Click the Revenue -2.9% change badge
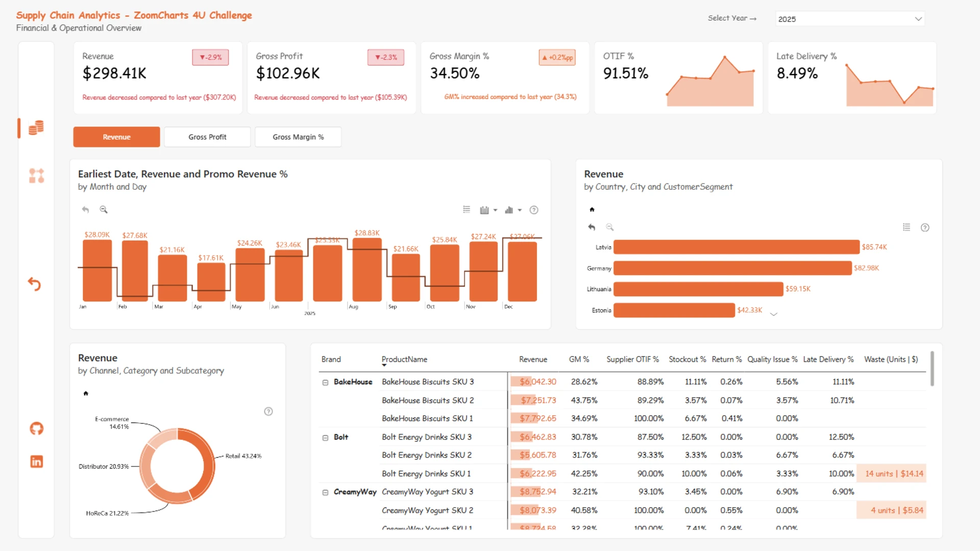This screenshot has width=980, height=551. click(210, 58)
